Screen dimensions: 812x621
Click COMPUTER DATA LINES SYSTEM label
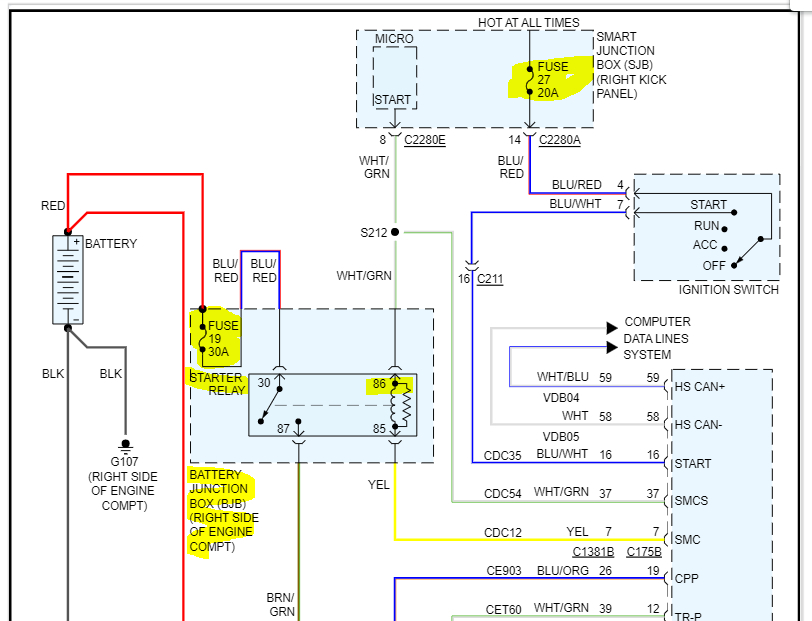pos(657,338)
